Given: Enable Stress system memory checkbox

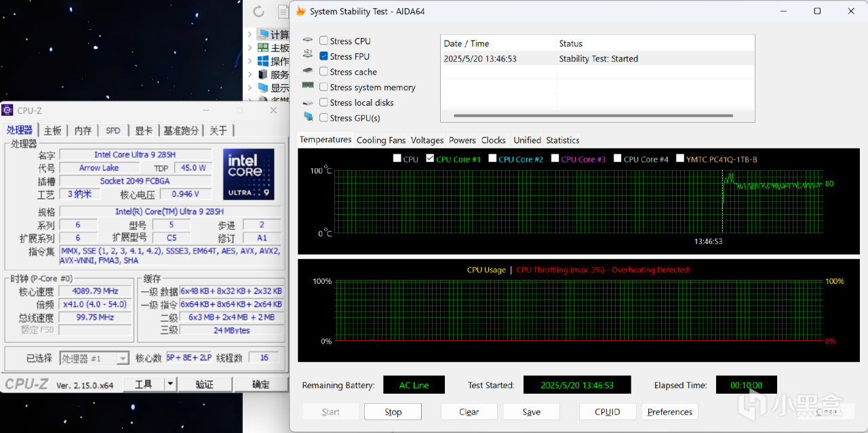Looking at the screenshot, I should pos(324,87).
